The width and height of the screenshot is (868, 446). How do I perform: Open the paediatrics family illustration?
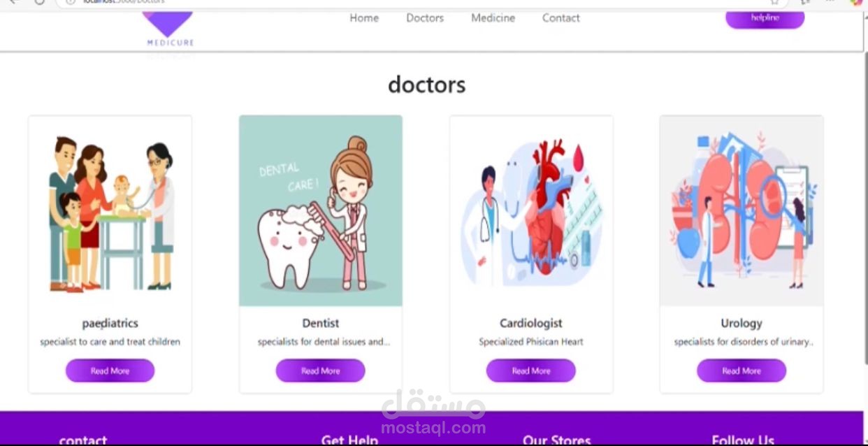[x=110, y=211]
